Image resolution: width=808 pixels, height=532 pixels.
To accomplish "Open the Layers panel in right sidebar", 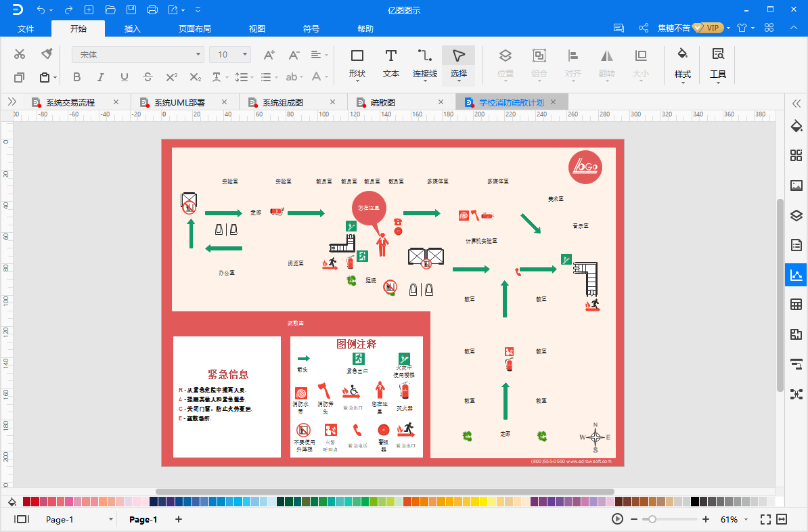I will [x=796, y=215].
